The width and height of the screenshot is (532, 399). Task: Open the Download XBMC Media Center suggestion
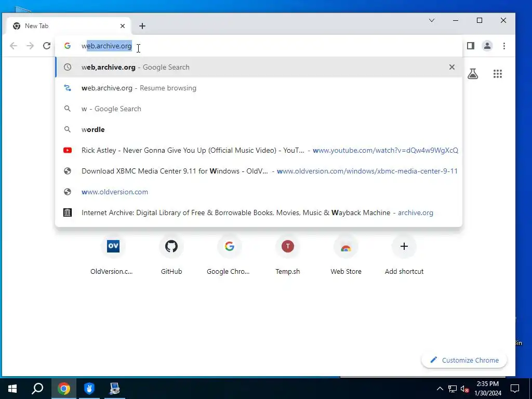pyautogui.click(x=259, y=171)
